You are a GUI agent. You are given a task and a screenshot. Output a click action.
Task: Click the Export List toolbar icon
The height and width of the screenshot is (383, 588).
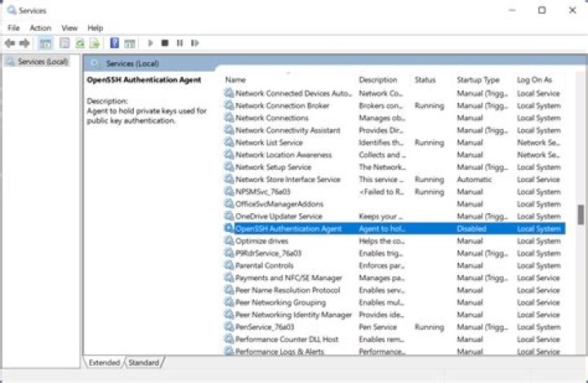coord(95,42)
